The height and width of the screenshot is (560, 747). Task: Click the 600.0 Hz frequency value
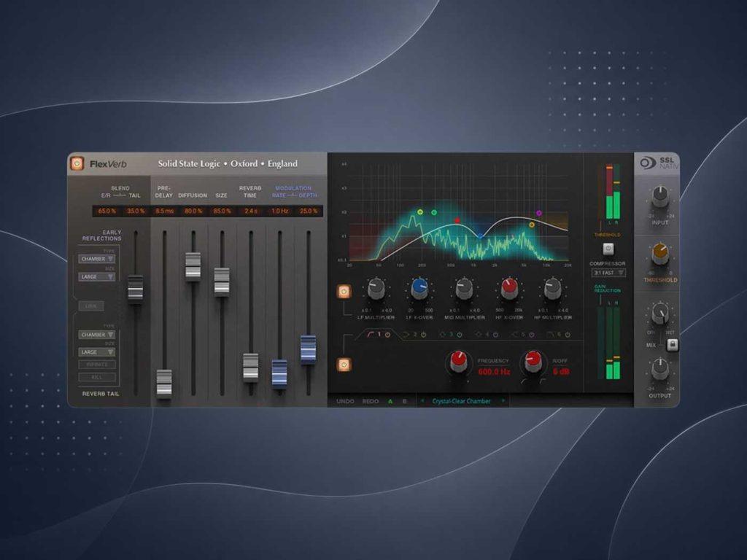(494, 371)
